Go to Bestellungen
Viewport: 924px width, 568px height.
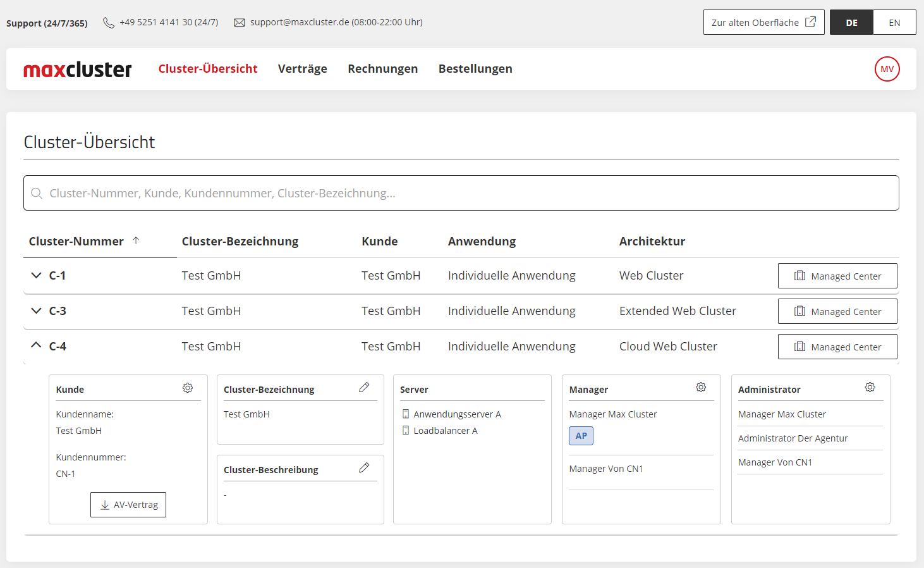click(475, 68)
